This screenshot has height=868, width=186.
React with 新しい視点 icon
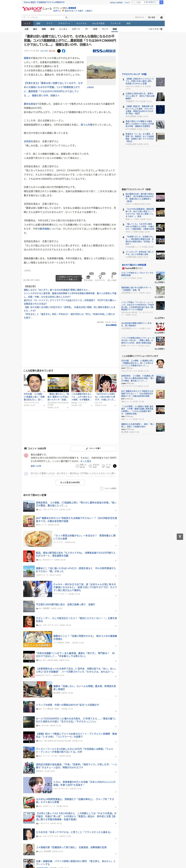112,277
